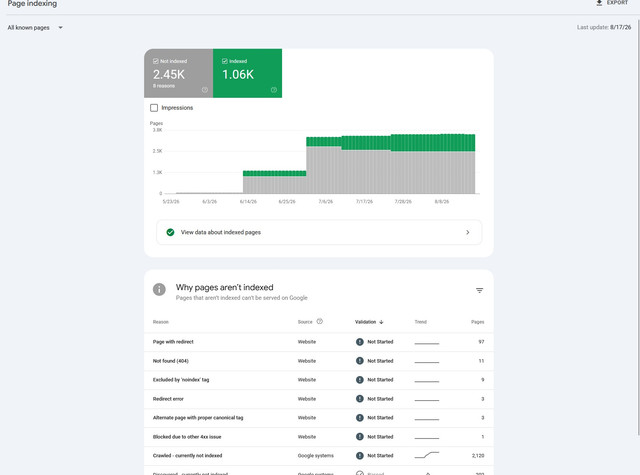Open the Redirect error row
The width and height of the screenshot is (640, 475).
(319, 399)
